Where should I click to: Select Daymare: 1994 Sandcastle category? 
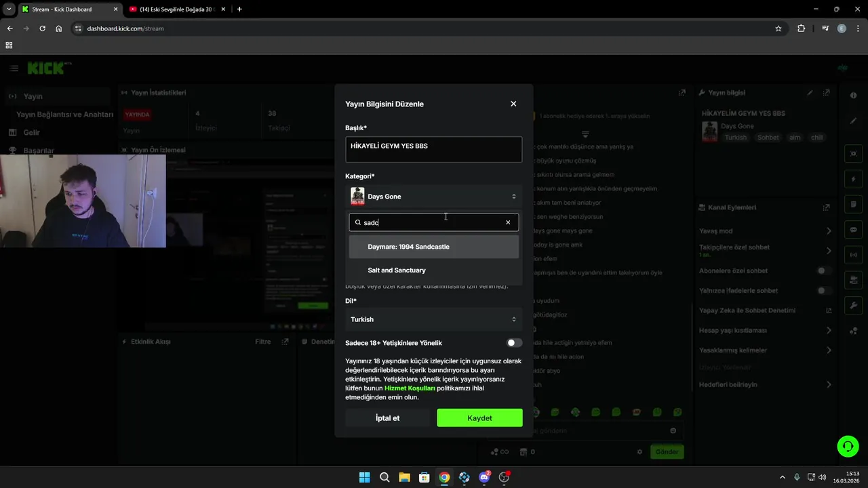pos(434,247)
